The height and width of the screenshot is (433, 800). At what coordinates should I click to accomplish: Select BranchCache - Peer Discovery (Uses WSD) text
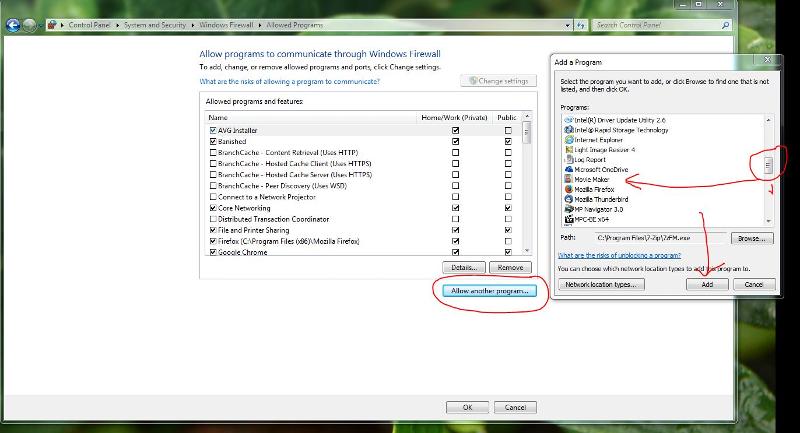282,186
